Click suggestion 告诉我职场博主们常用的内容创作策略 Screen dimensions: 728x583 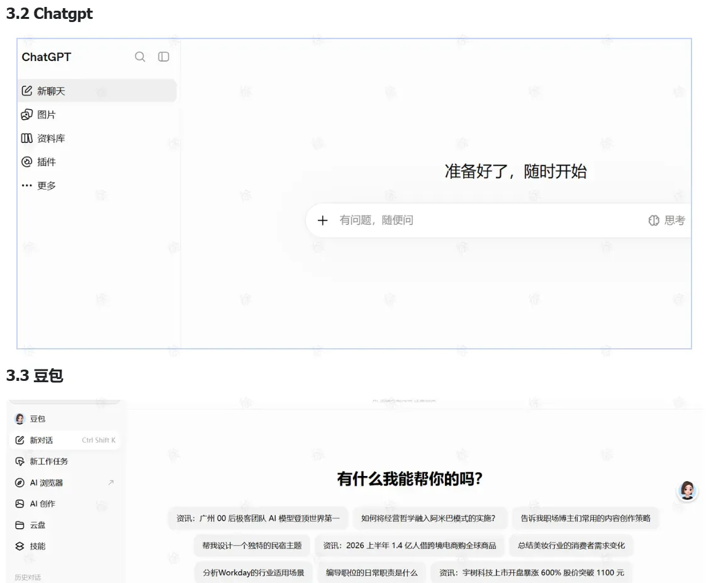click(585, 518)
